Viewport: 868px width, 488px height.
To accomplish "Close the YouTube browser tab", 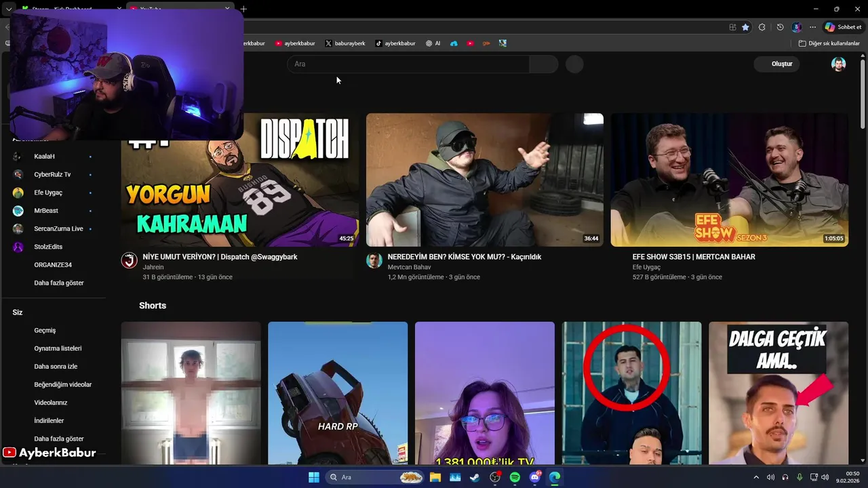I will tap(227, 9).
